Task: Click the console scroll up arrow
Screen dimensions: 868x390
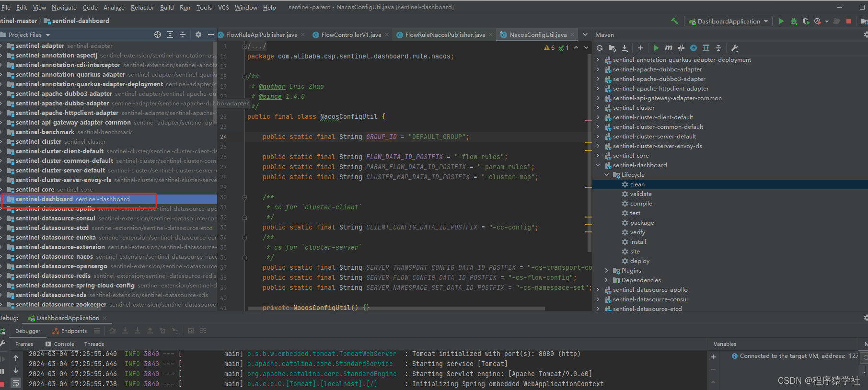Action: pos(16,358)
